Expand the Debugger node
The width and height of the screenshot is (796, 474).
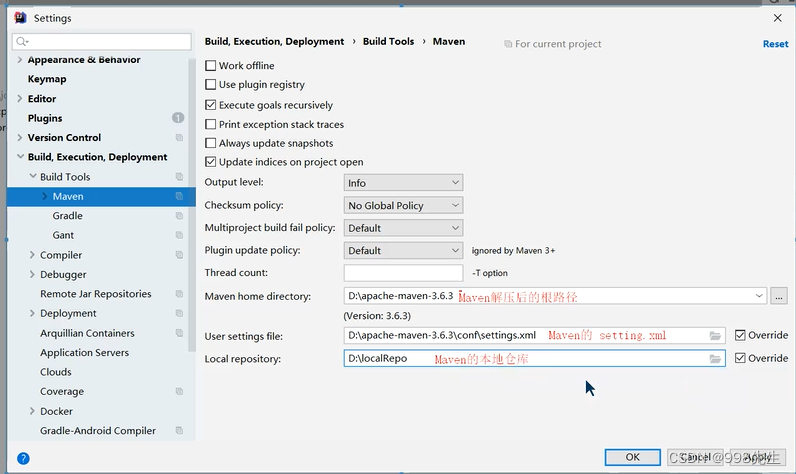[32, 274]
